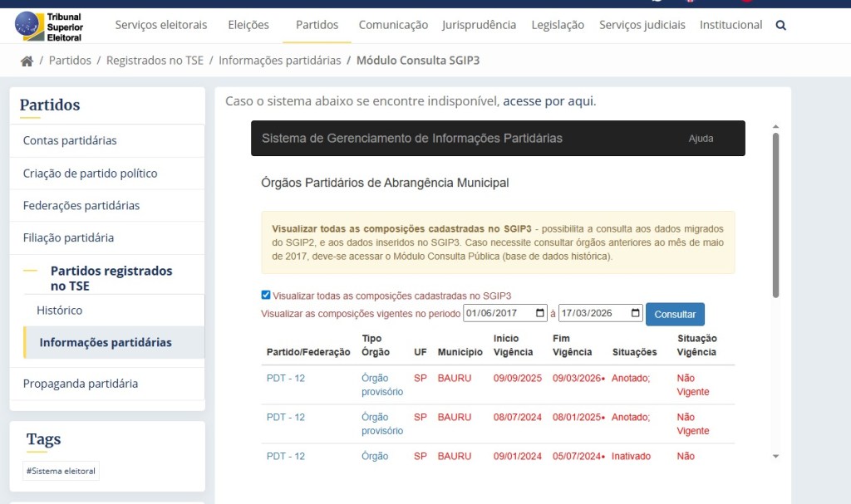
Task: Click the red social media icon in top bar
Action: coord(746,3)
